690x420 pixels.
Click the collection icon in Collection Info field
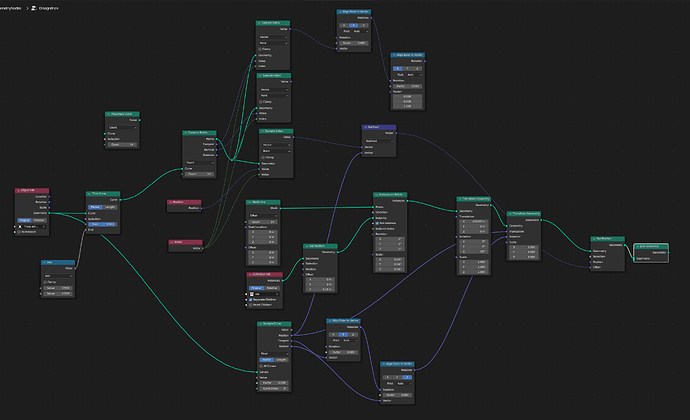(252, 294)
